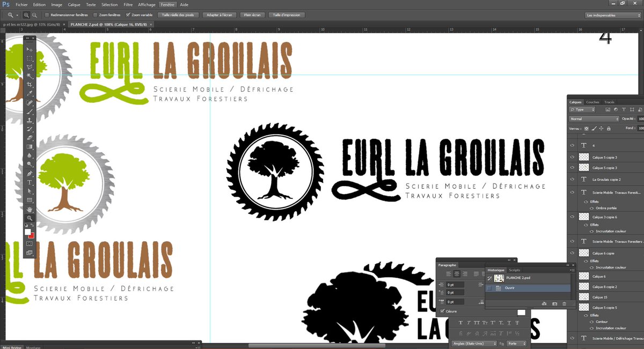Click Taille d'impression button
The image size is (644, 349).
[287, 15]
